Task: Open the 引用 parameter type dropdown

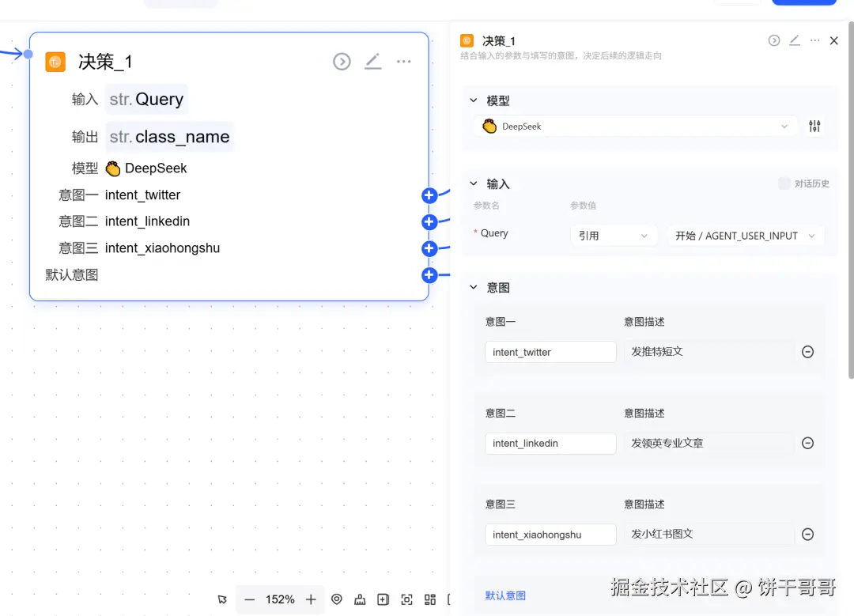Action: 614,236
